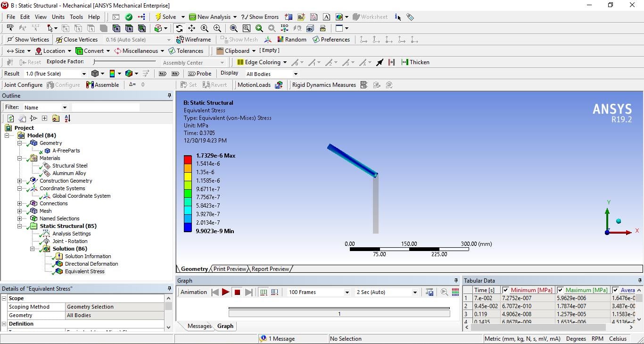Click the Rigid Dynamics Measures icon
This screenshot has width=644, height=344.
click(363, 85)
